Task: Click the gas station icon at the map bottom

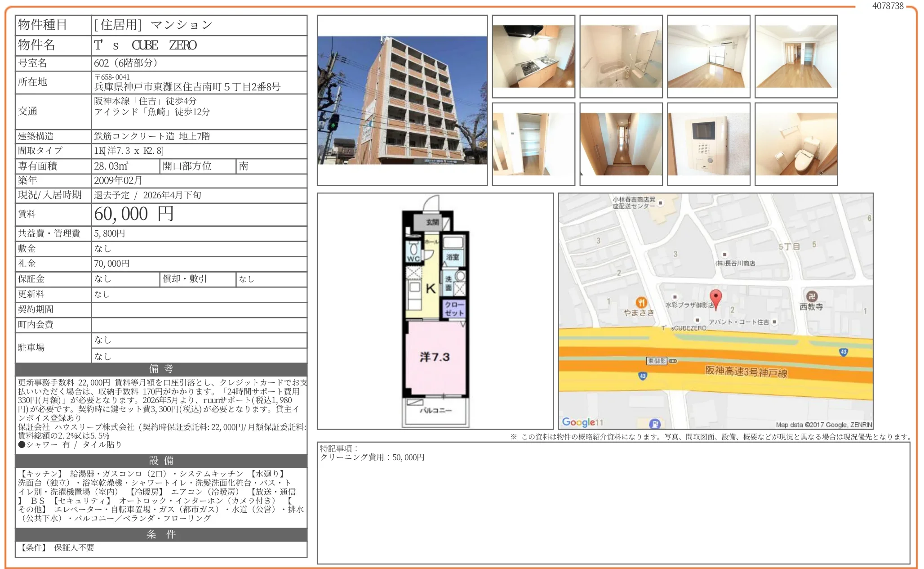Action: [655, 423]
